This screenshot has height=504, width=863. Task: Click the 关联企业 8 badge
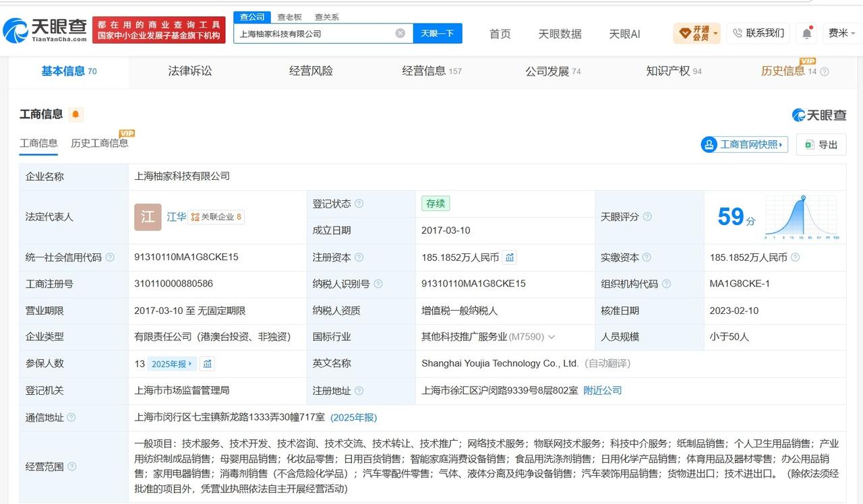point(216,217)
